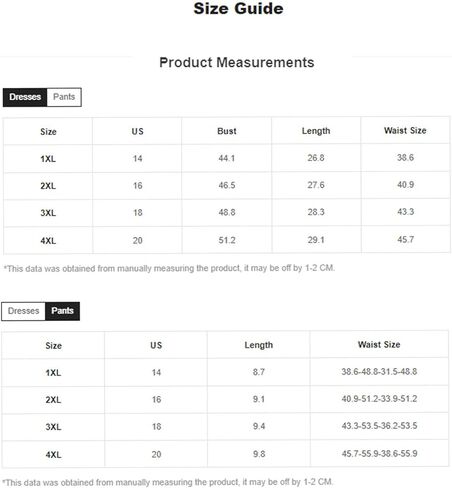Select the Dresses tab in upper table

25,97
